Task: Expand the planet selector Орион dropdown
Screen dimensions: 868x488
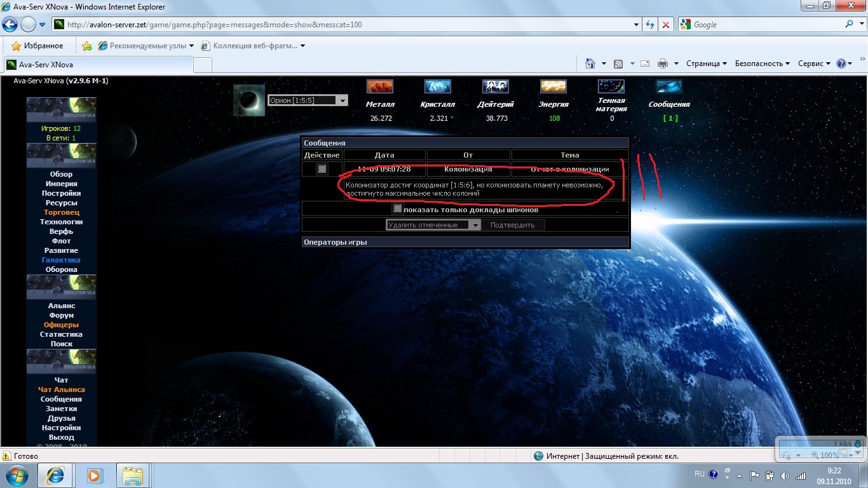Action: pyautogui.click(x=342, y=100)
